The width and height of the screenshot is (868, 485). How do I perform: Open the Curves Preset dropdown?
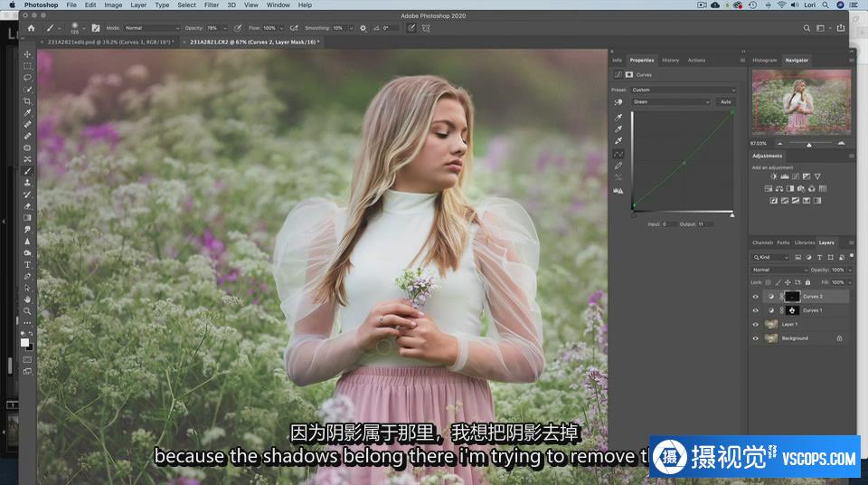(684, 90)
